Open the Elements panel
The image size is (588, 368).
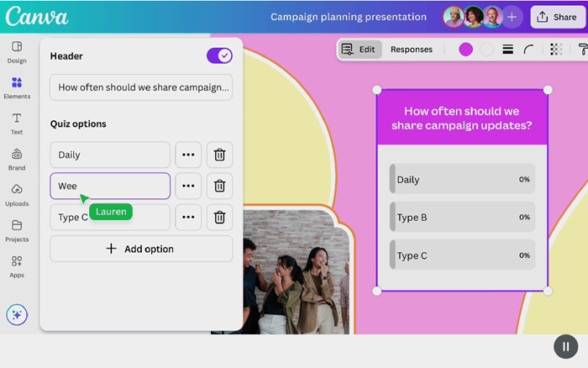(17, 87)
